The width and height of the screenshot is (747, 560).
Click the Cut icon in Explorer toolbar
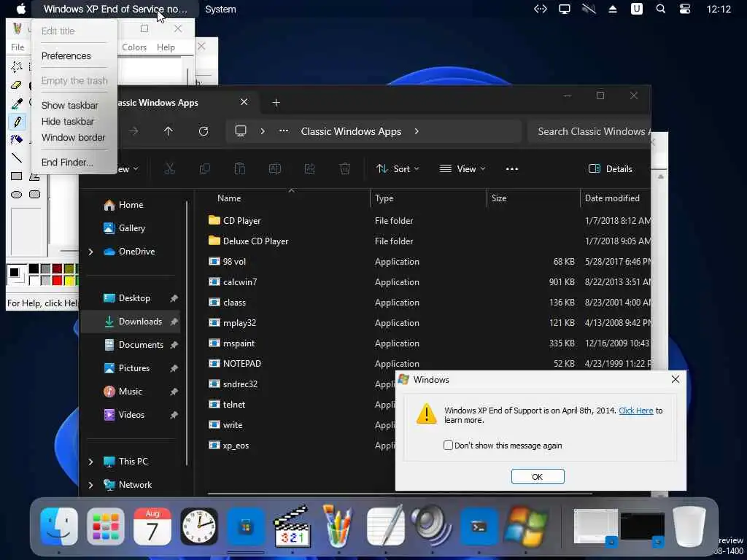[169, 168]
